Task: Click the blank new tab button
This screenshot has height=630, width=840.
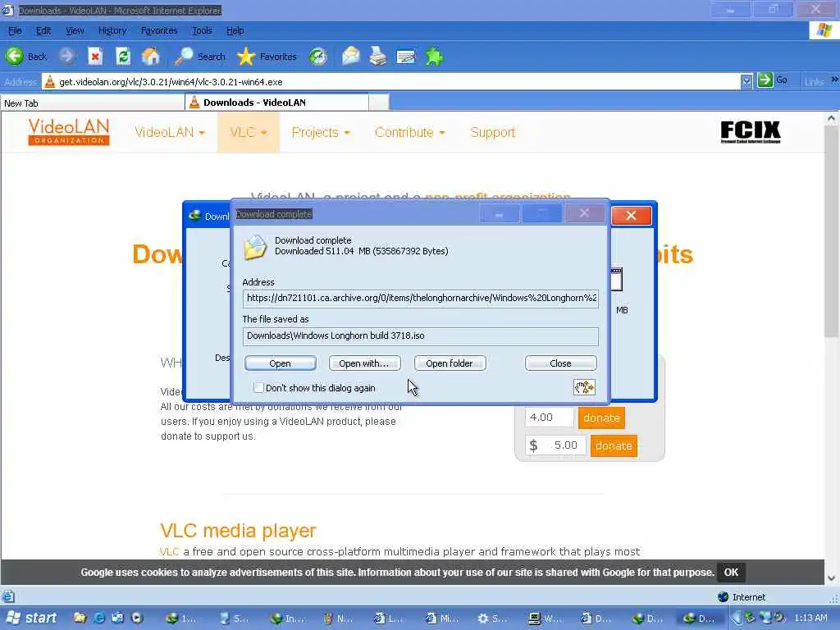Action: click(379, 103)
